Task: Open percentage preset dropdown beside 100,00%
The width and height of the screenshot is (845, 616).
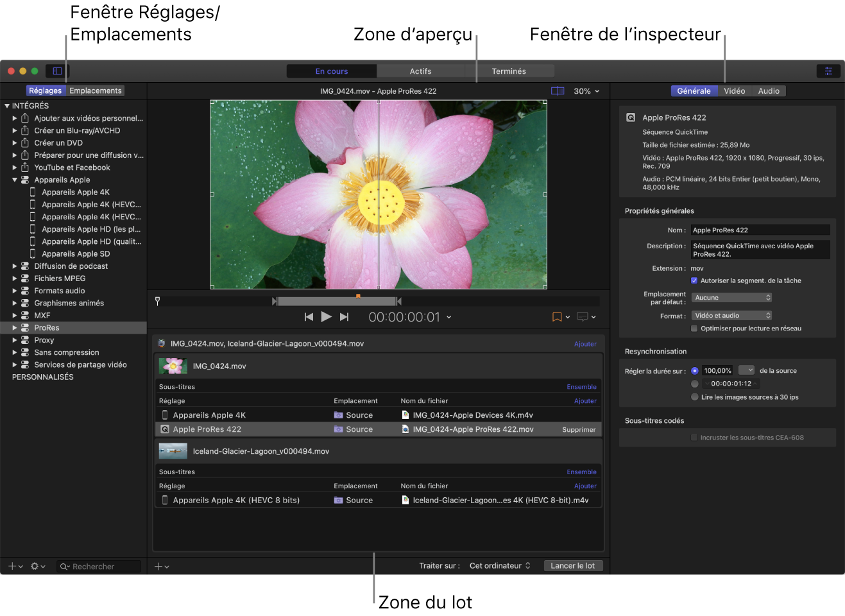Action: 746,370
